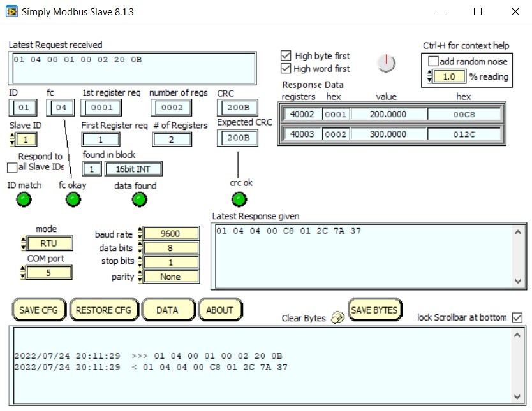
Task: Click scroll-down arrow in byte log
Action: click(517, 396)
